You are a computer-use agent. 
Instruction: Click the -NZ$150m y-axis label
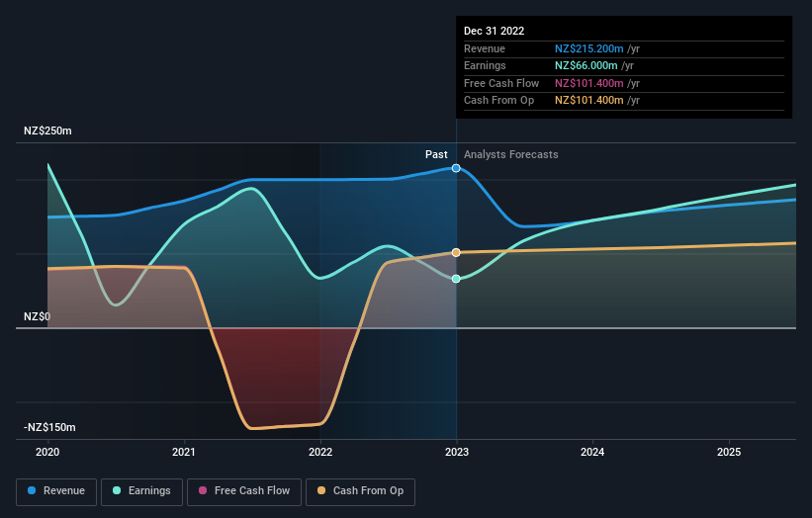(x=49, y=427)
